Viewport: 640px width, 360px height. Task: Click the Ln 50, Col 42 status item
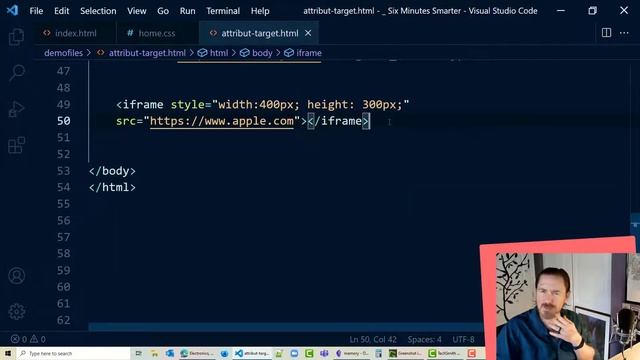pyautogui.click(x=373, y=340)
